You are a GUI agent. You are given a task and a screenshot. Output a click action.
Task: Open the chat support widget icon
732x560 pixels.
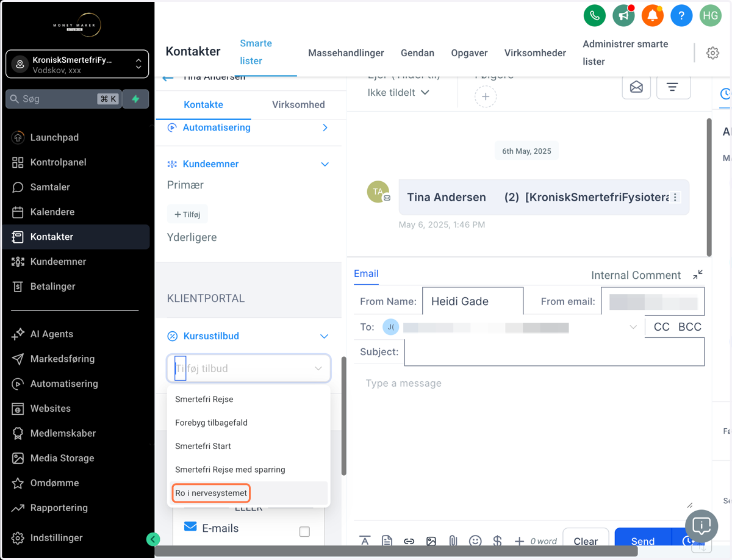coord(701,526)
